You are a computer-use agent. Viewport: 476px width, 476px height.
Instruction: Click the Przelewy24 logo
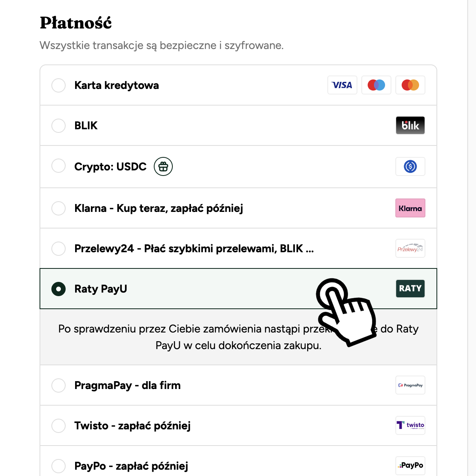tap(410, 248)
